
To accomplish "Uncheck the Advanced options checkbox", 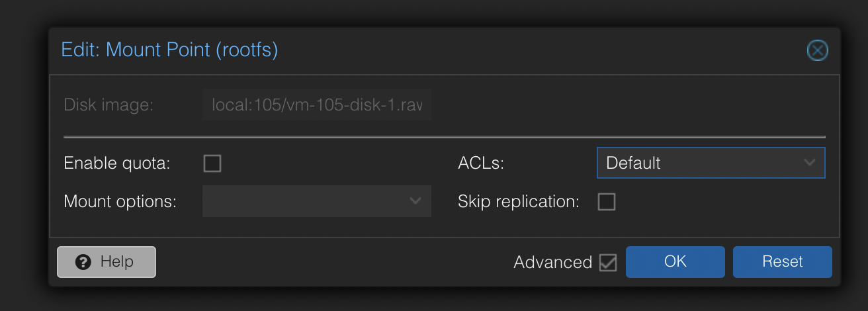I will (608, 263).
